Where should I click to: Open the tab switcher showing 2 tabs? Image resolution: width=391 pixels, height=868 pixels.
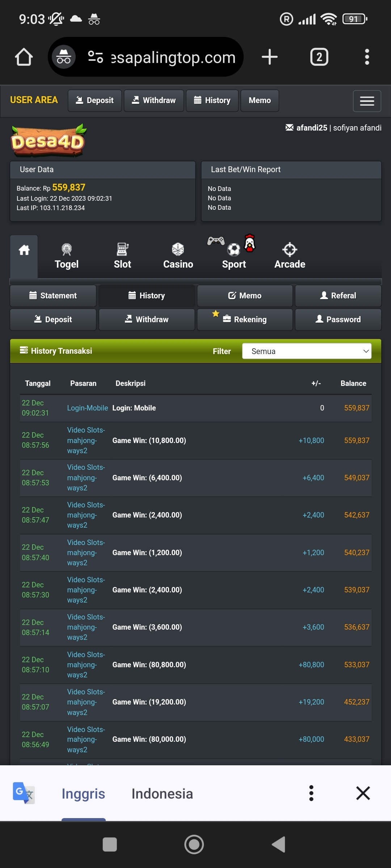pyautogui.click(x=319, y=57)
